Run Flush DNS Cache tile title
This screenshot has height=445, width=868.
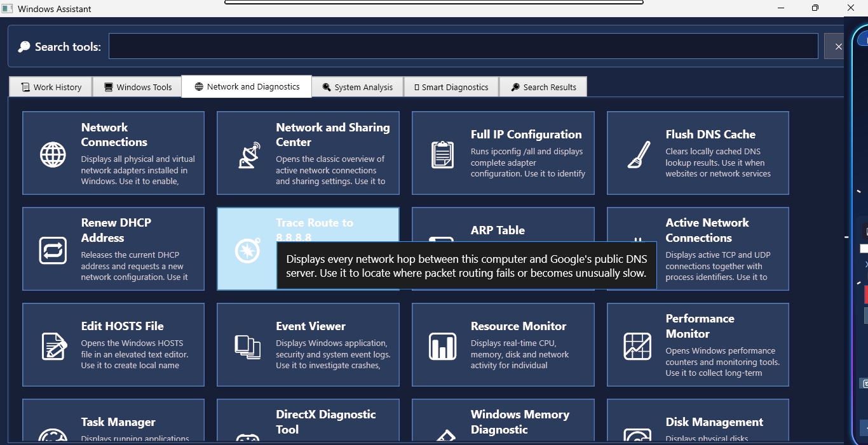(x=710, y=135)
